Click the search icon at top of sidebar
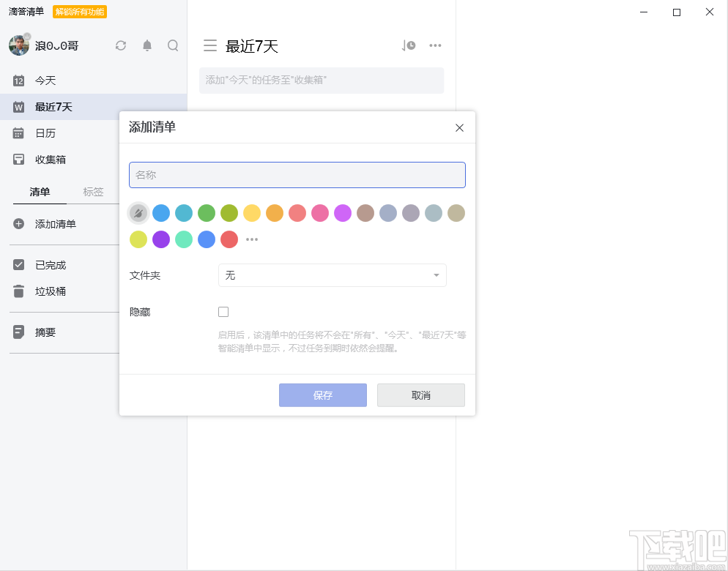The image size is (728, 571). pyautogui.click(x=173, y=45)
